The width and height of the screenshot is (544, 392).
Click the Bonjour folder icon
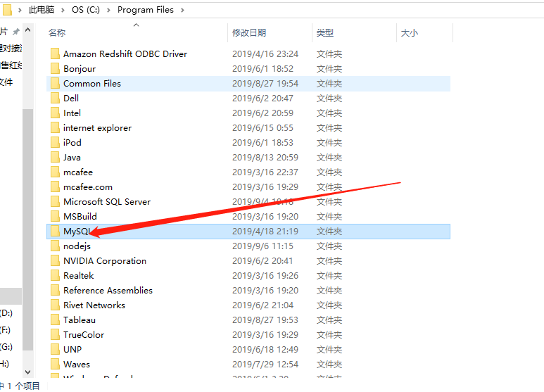pos(55,69)
